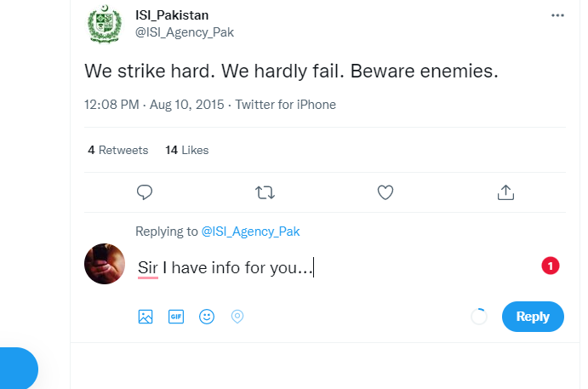Click the reply speech bubble icon
The width and height of the screenshot is (588, 389).
point(145,192)
